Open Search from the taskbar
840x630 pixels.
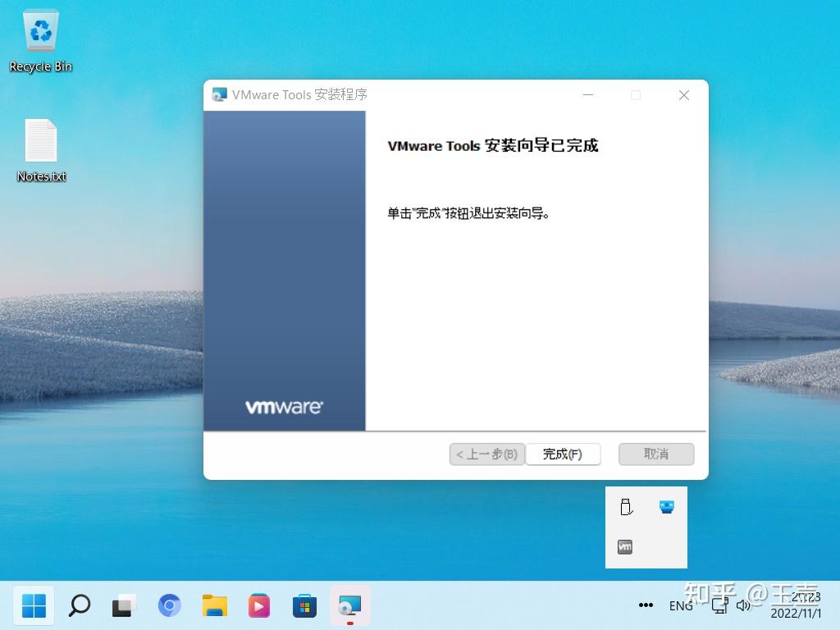(x=79, y=605)
